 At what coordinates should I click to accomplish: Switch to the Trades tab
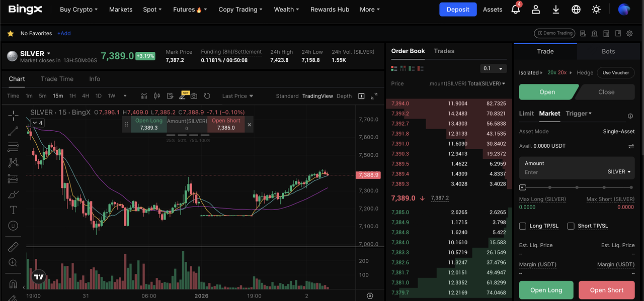[444, 51]
